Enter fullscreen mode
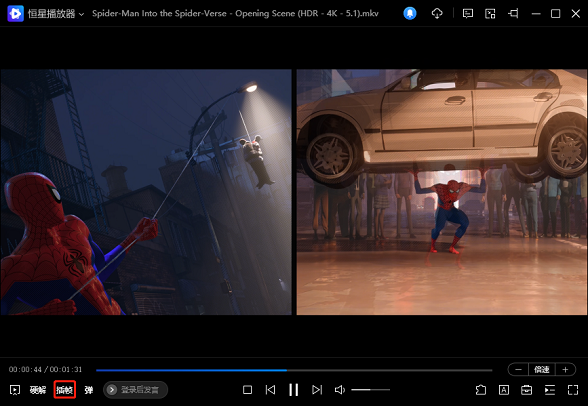Viewport: 588px width, 406px height. [x=573, y=390]
